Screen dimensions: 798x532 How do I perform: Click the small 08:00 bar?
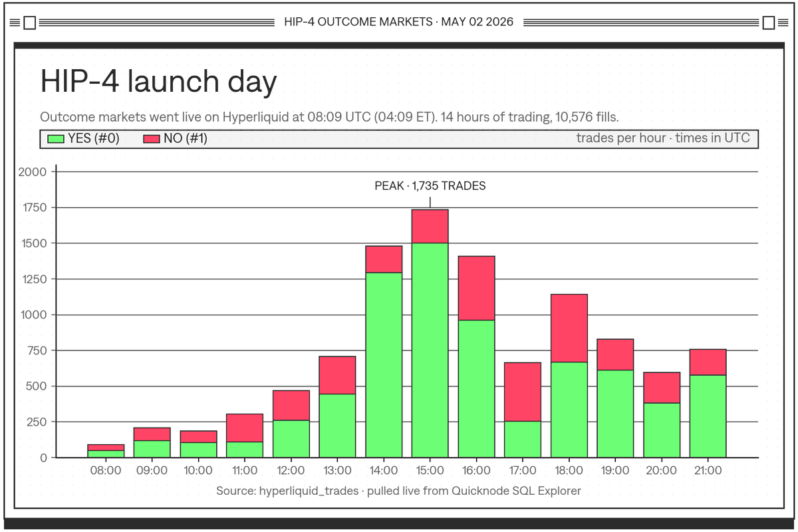(x=105, y=451)
